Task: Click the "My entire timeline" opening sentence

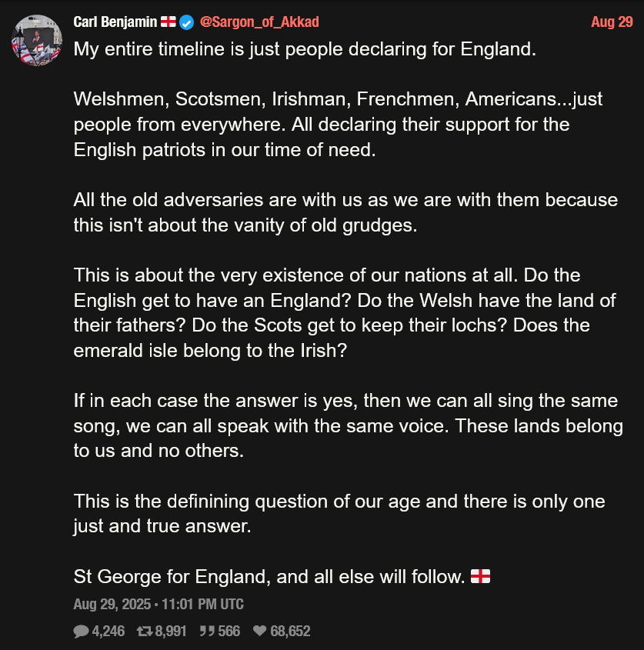Action: (x=305, y=49)
